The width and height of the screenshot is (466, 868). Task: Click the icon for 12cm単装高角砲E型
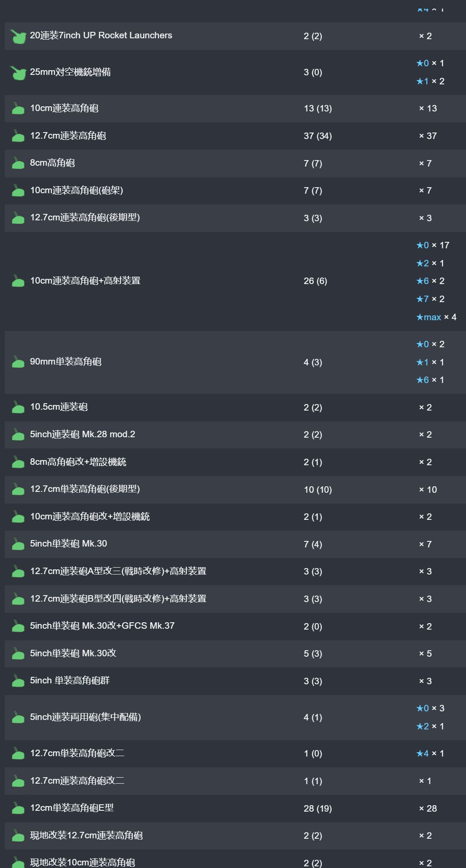(x=18, y=808)
